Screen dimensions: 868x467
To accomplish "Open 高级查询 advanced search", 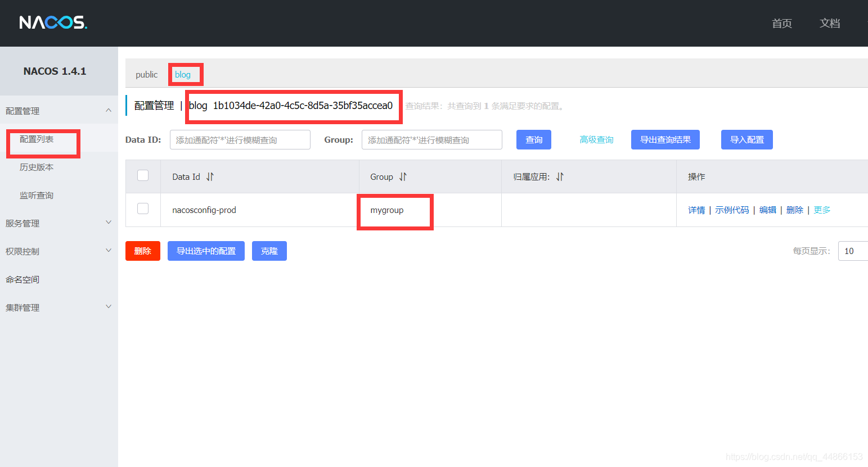I will click(x=596, y=140).
